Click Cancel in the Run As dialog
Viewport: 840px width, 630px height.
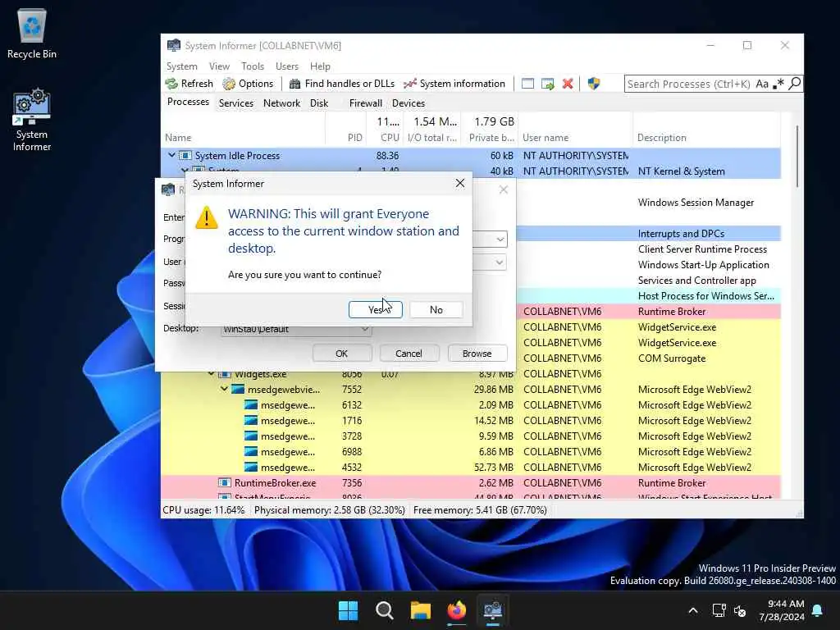(x=409, y=354)
